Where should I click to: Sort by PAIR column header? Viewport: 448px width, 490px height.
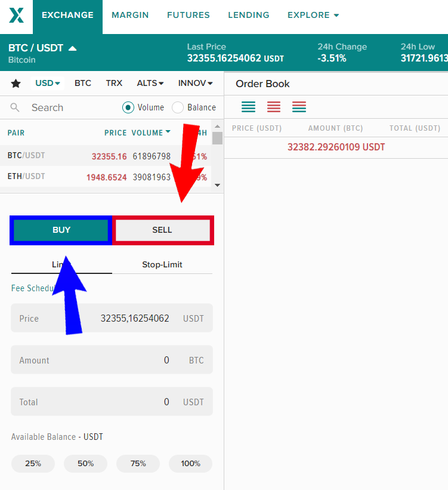pyautogui.click(x=16, y=133)
